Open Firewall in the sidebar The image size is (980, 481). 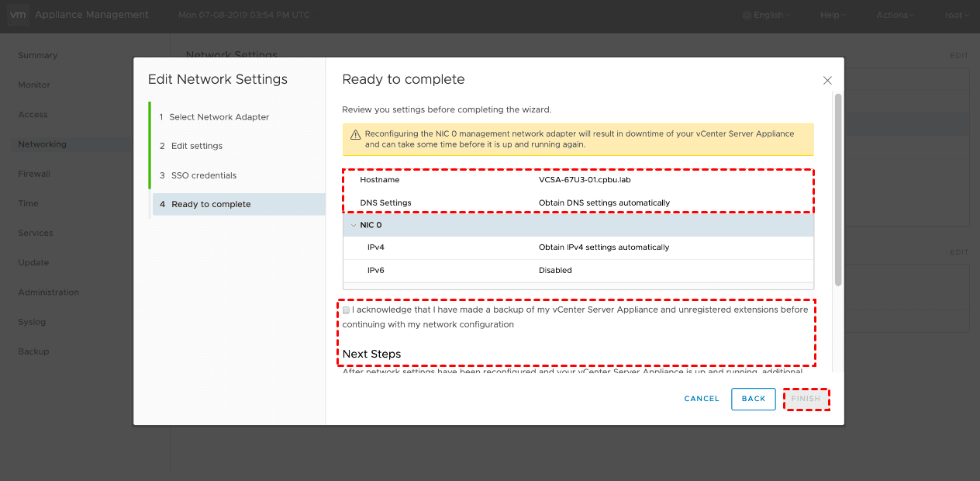34,174
